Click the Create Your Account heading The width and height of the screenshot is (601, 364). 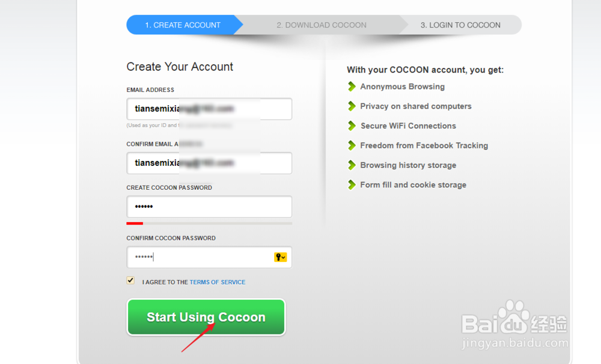(180, 67)
